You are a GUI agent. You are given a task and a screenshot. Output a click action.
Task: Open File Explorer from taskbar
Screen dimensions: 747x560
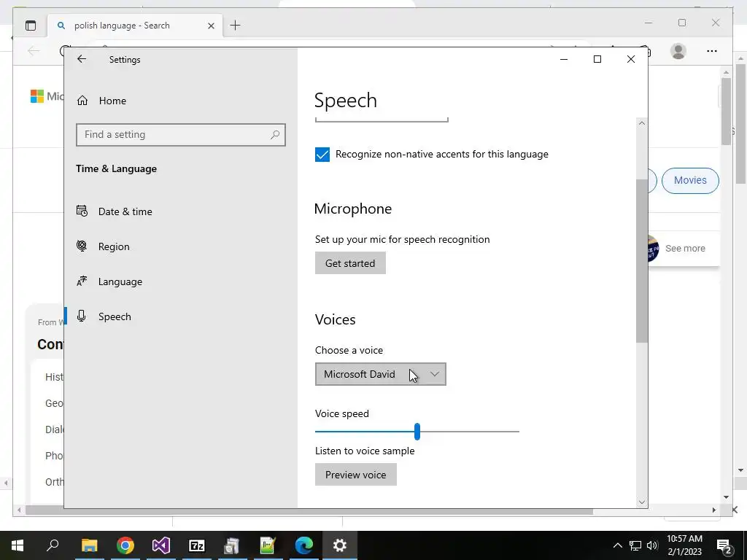coord(89,545)
